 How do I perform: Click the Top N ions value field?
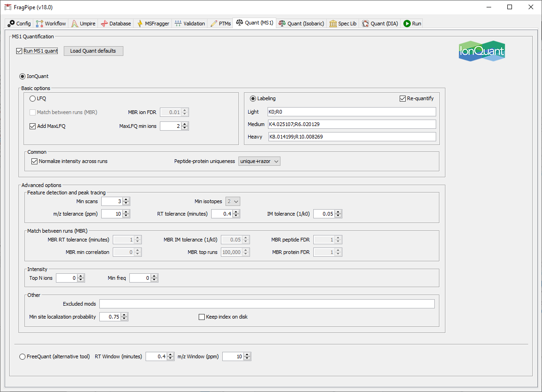coord(67,278)
